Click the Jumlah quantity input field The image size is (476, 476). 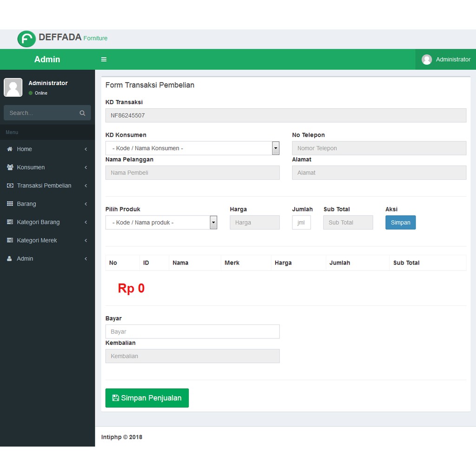coord(301,223)
